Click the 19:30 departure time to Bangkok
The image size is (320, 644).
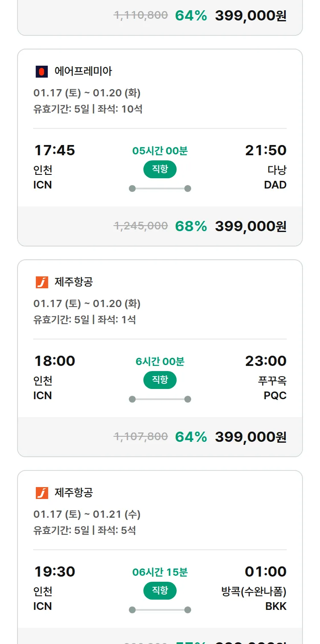point(54,571)
